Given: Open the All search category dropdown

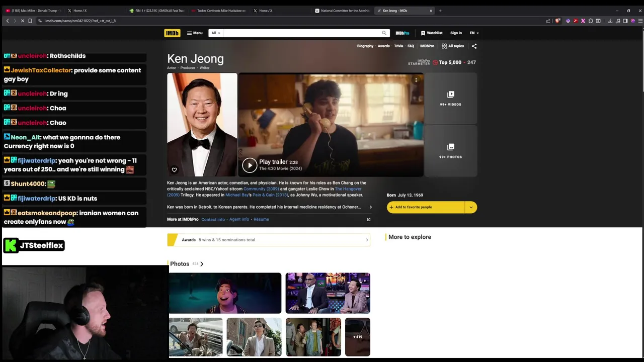Looking at the screenshot, I should coord(216,33).
